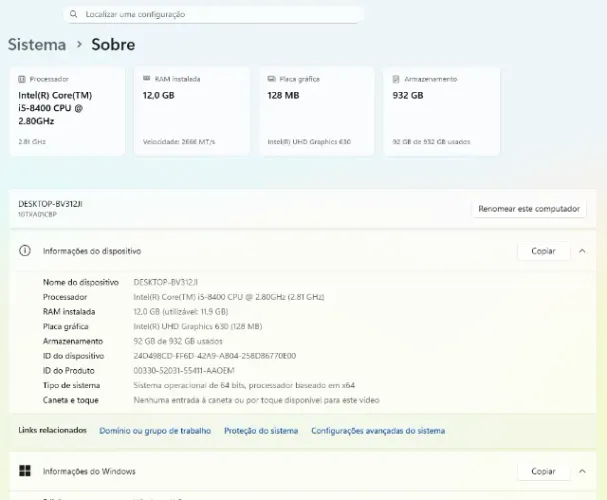The height and width of the screenshot is (500, 607).
Task: Open 'Proteção do sistema' link
Action: [261, 431]
